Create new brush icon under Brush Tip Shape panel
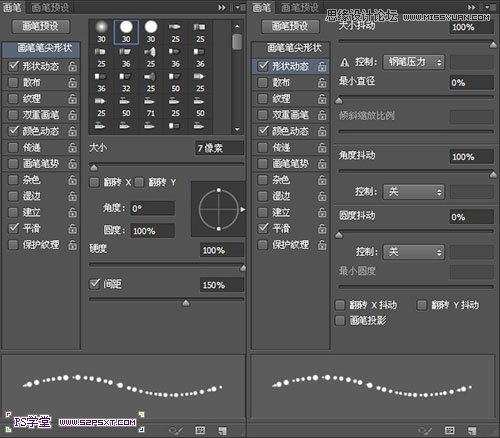 pyautogui.click(x=222, y=430)
